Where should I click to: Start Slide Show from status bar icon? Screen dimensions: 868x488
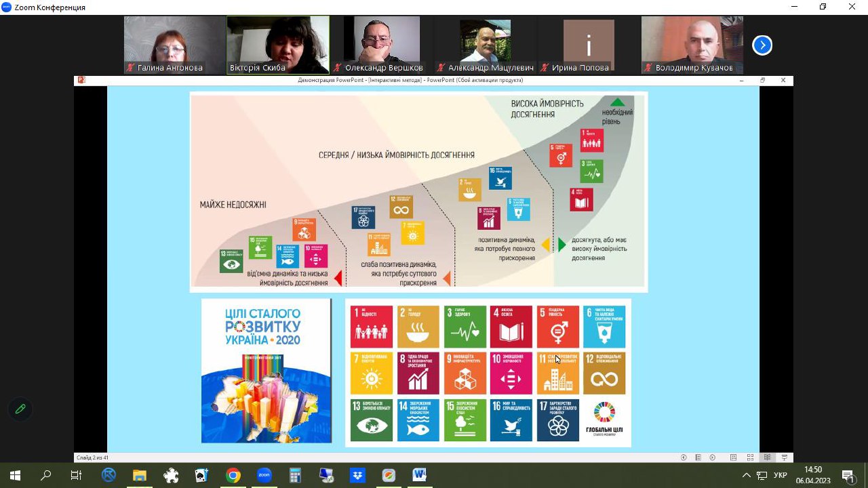[x=784, y=457]
